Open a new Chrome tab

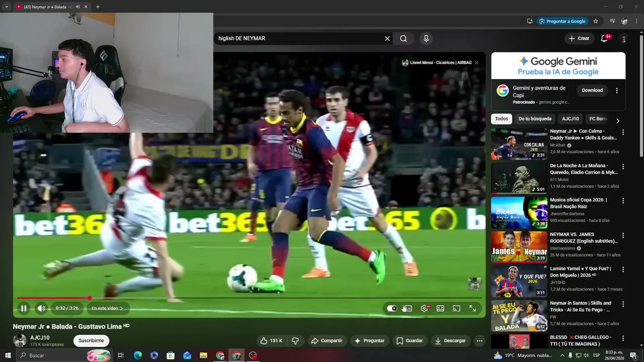[x=98, y=7]
